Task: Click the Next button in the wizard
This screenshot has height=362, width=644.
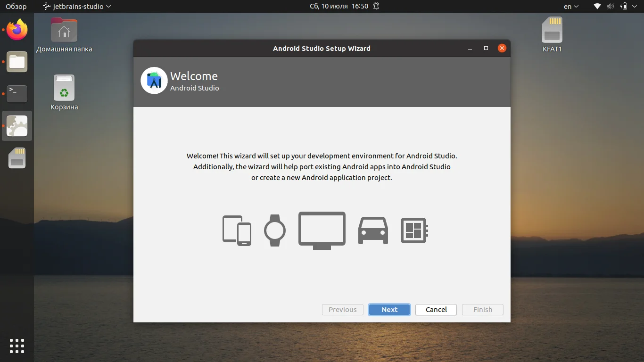Action: 389,310
